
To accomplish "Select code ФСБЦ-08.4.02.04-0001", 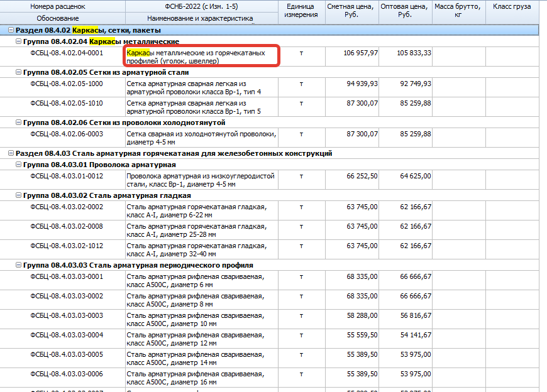I will (67, 53).
